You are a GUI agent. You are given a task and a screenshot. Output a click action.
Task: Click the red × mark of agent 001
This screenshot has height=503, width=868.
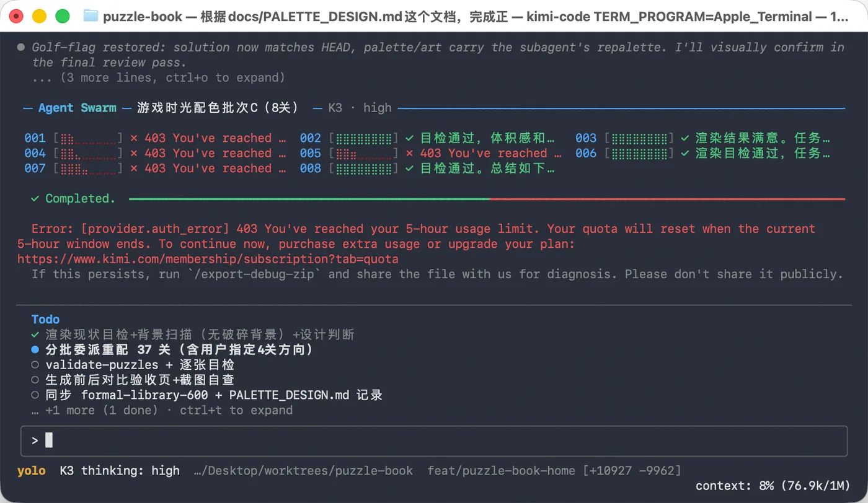134,138
